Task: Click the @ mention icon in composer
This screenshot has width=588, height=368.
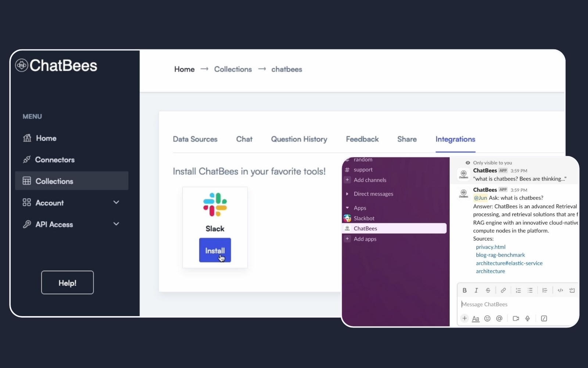Action: point(499,318)
